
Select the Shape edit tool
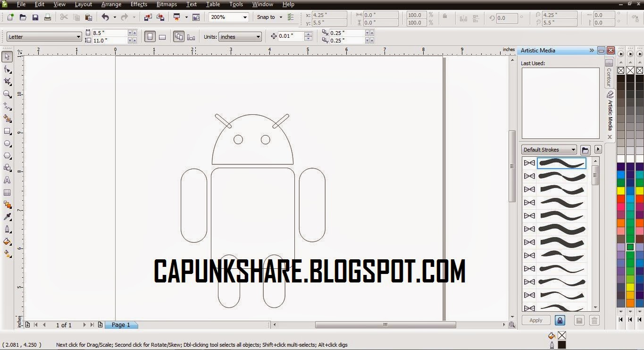(x=7, y=69)
